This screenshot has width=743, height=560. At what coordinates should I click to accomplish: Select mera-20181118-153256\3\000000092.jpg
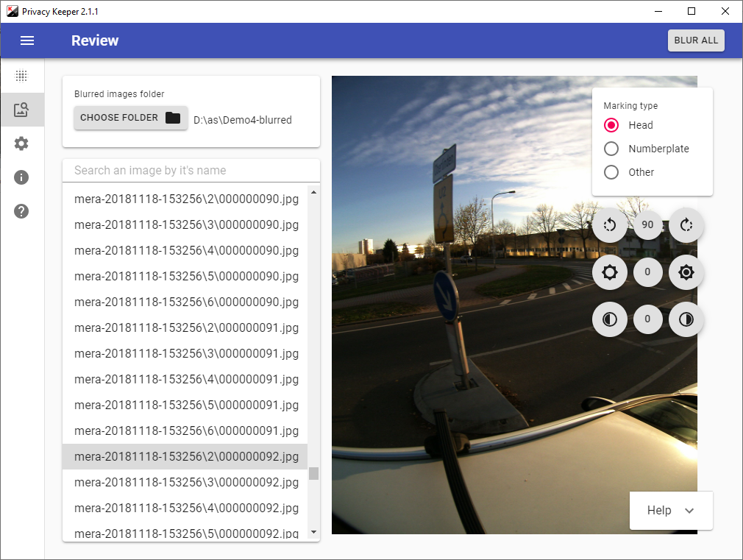coord(185,482)
